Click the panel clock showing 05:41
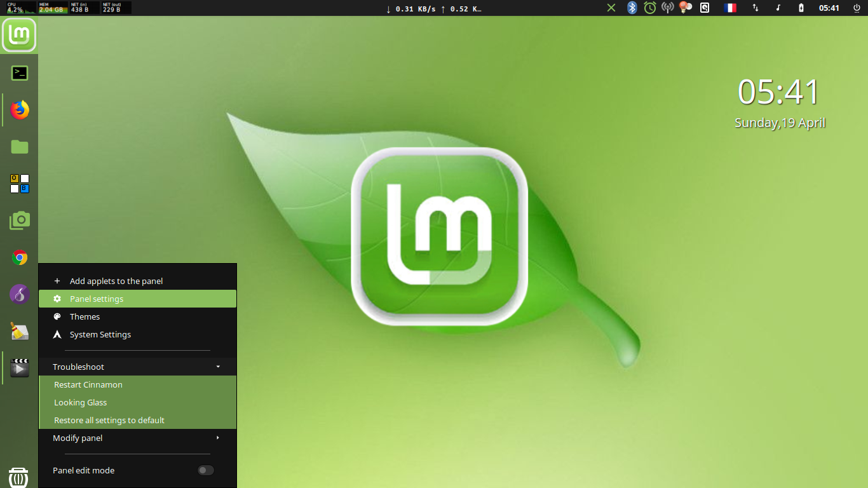 [829, 8]
